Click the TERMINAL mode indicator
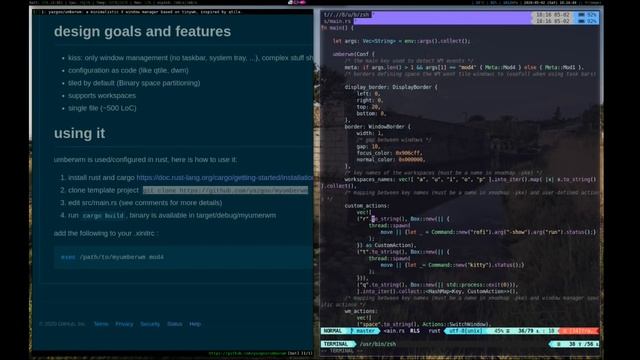The image size is (640, 360). click(336, 344)
